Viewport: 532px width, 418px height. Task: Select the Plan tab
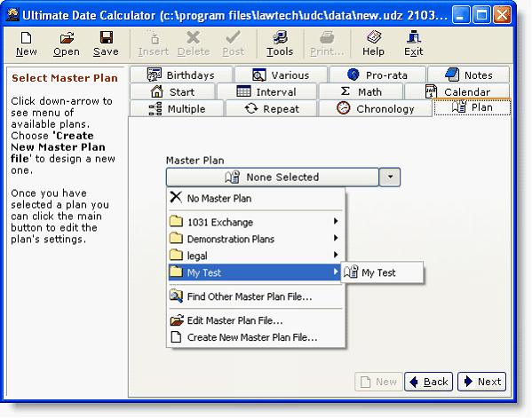pyautogui.click(x=472, y=107)
